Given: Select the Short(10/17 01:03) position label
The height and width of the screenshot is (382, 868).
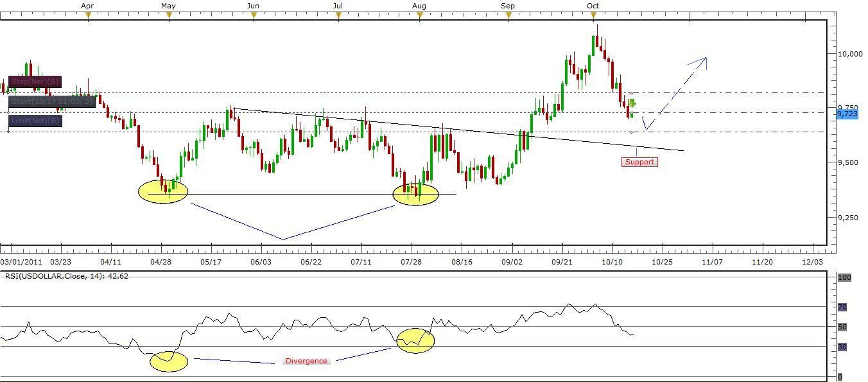Looking at the screenshot, I should click(51, 101).
